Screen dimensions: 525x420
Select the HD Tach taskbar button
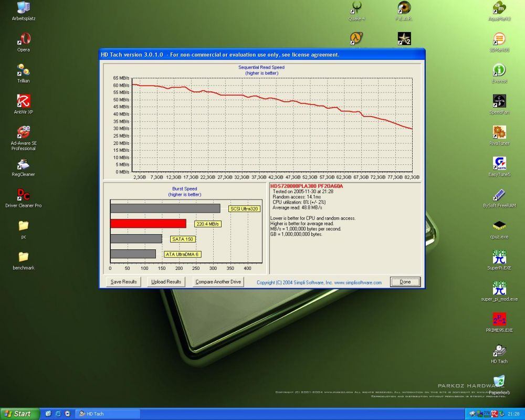[107, 414]
